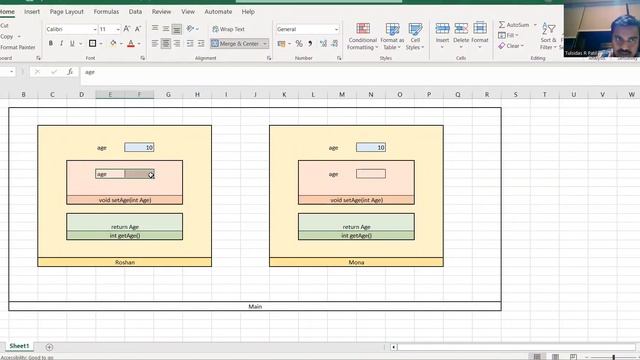Toggle Wrap Text
This screenshot has height=360, width=640.
(x=229, y=29)
